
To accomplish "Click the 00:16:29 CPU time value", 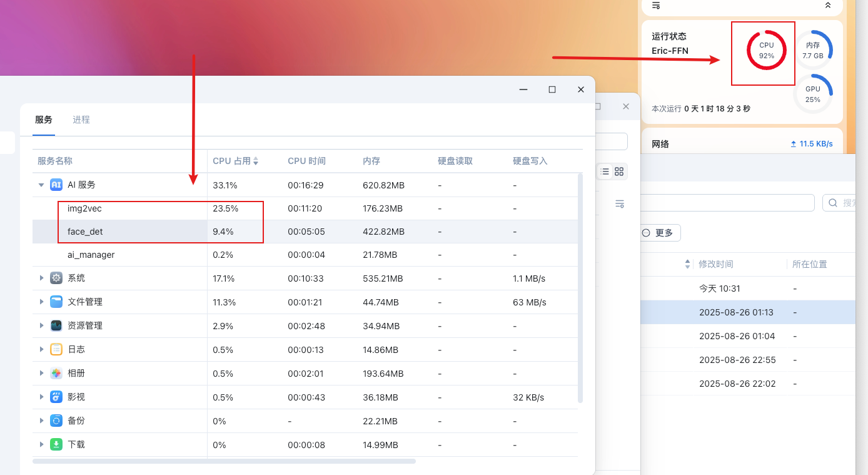I will (306, 185).
